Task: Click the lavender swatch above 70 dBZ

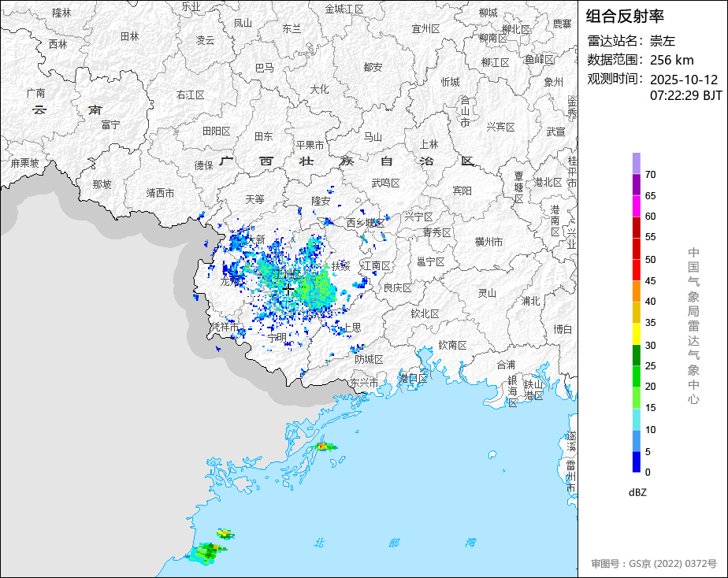Action: point(636,163)
